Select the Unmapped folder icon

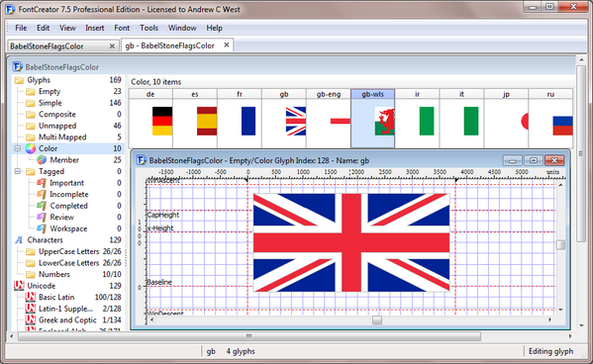point(31,126)
